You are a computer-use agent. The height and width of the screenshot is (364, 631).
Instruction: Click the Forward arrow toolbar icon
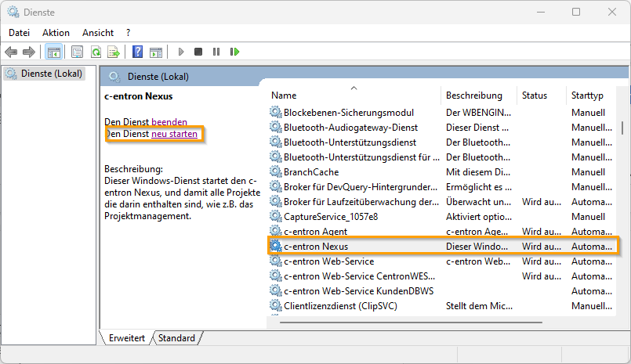[x=29, y=52]
